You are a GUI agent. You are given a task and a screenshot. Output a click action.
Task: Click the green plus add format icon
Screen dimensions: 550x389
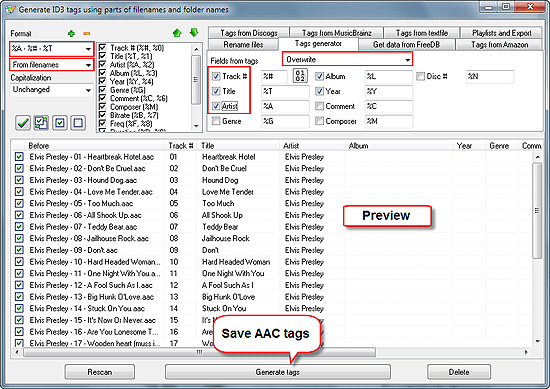tap(71, 34)
